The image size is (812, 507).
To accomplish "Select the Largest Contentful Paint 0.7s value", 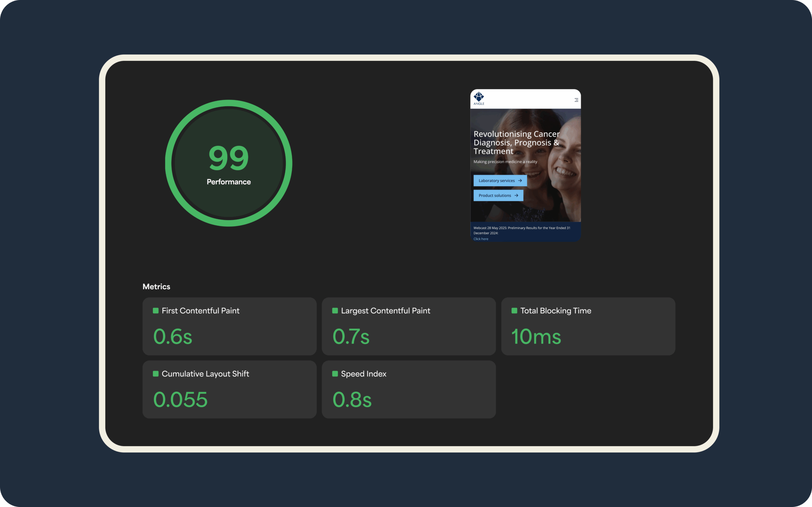I will pyautogui.click(x=351, y=336).
